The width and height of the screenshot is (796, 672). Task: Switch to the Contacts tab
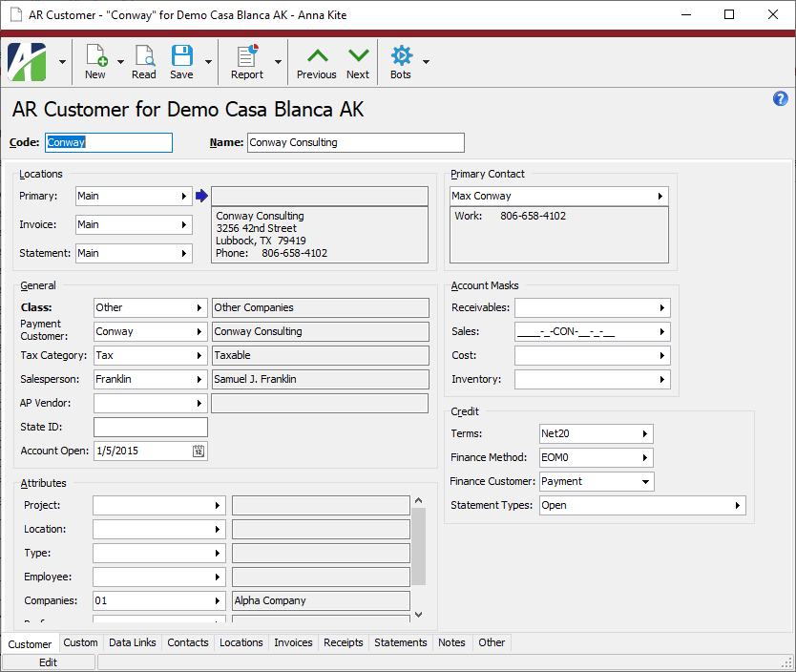click(x=188, y=642)
